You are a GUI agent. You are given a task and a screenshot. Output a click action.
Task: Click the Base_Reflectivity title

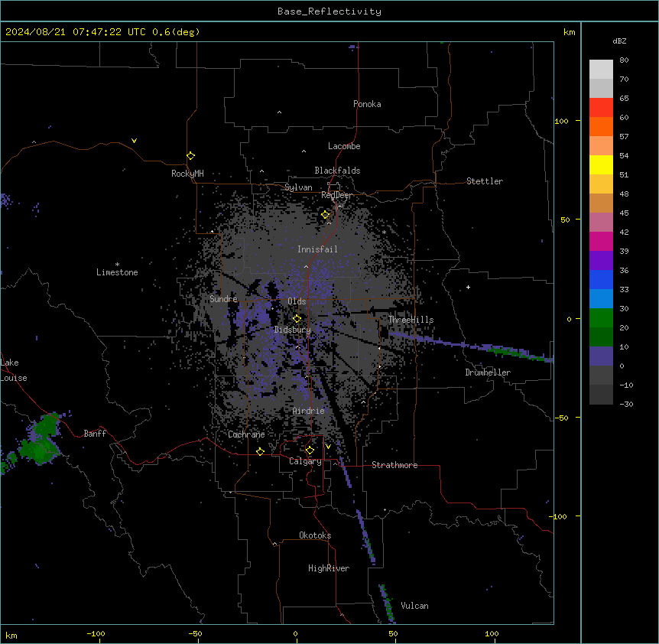[329, 11]
